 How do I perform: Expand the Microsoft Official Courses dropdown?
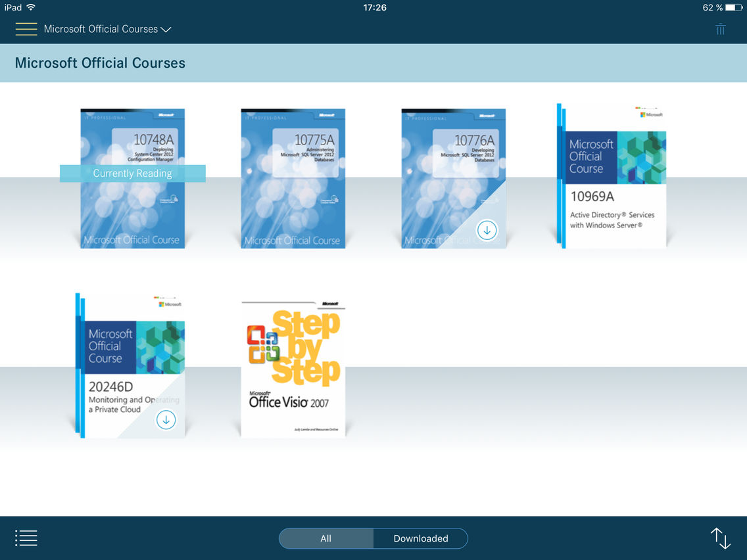108,29
